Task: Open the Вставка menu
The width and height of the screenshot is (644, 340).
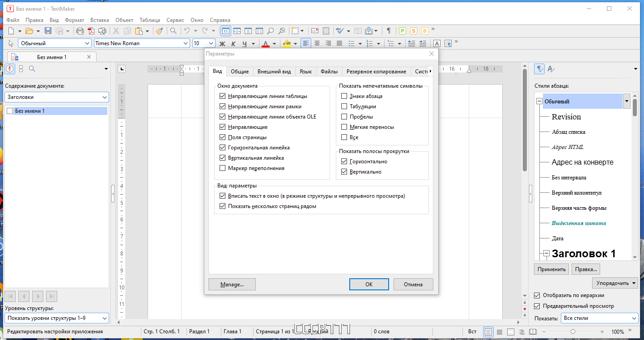Action: pyautogui.click(x=100, y=20)
